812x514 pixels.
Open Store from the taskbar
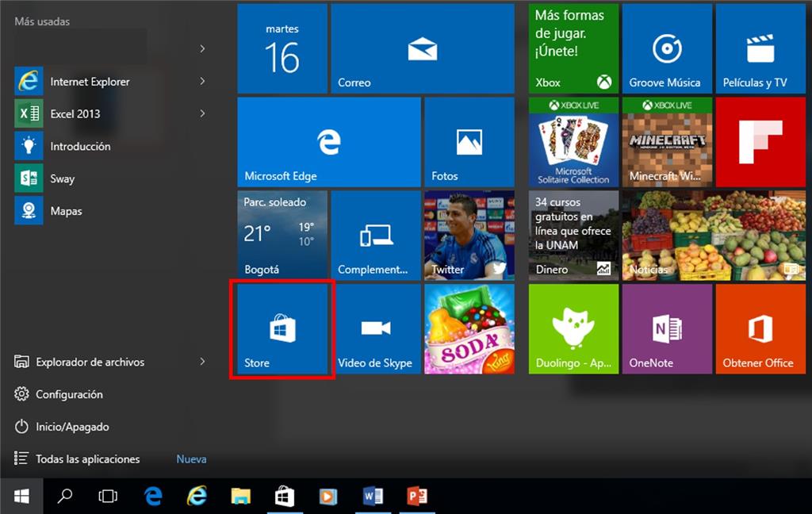(285, 497)
